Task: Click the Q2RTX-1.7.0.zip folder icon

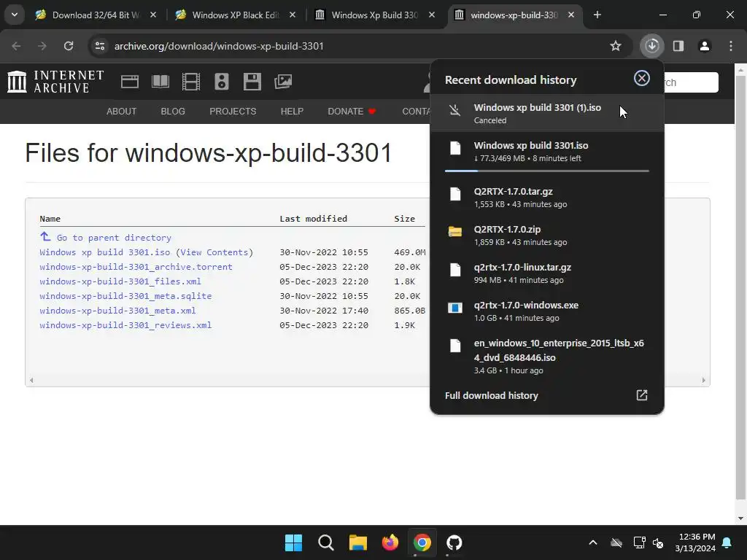Action: [455, 232]
